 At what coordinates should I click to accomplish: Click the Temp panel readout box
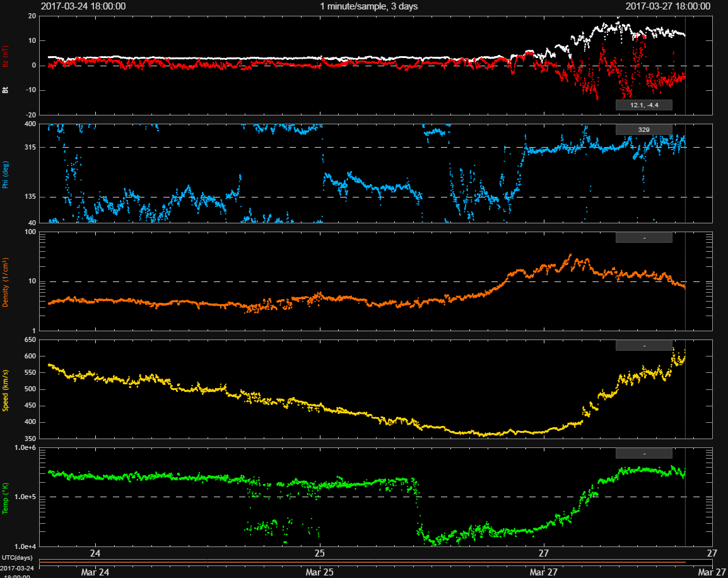point(643,453)
